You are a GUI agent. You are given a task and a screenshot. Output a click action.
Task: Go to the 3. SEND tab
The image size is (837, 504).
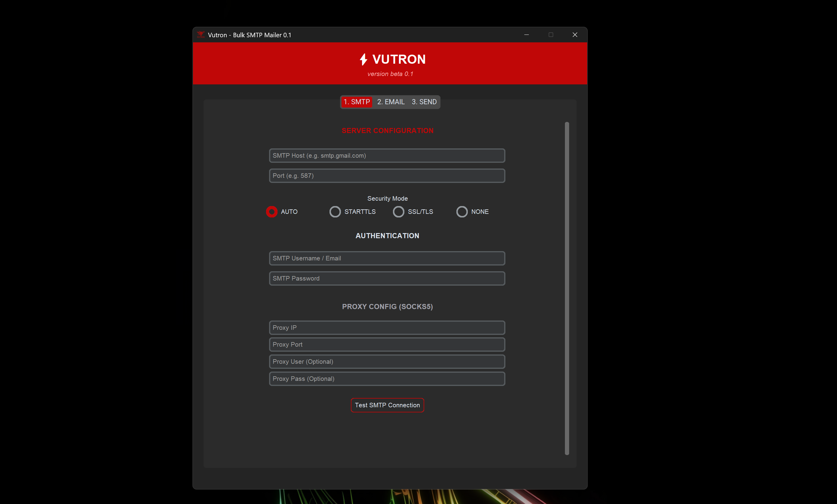pos(424,102)
